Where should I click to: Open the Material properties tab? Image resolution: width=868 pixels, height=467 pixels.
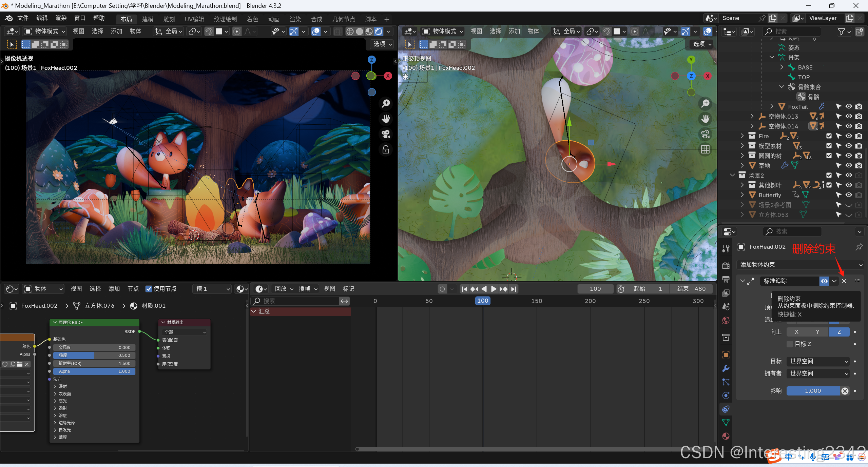click(726, 436)
